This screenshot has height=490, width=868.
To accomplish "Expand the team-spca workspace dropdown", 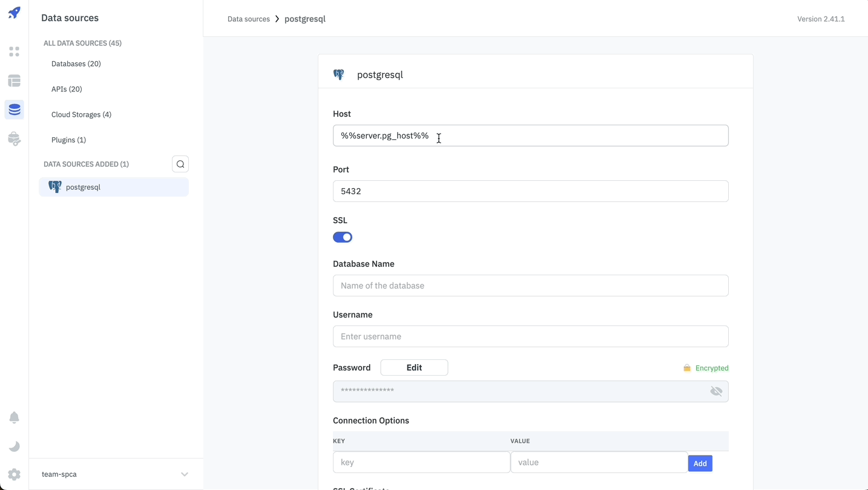I will click(184, 474).
